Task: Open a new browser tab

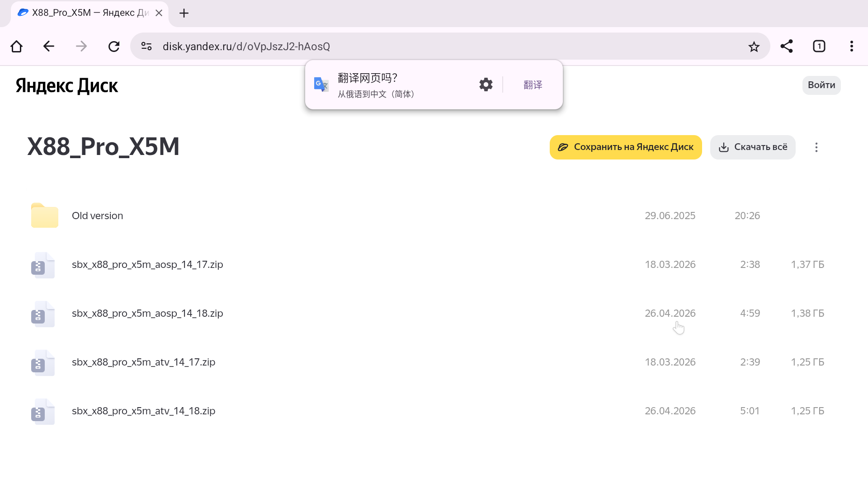Action: pos(184,13)
